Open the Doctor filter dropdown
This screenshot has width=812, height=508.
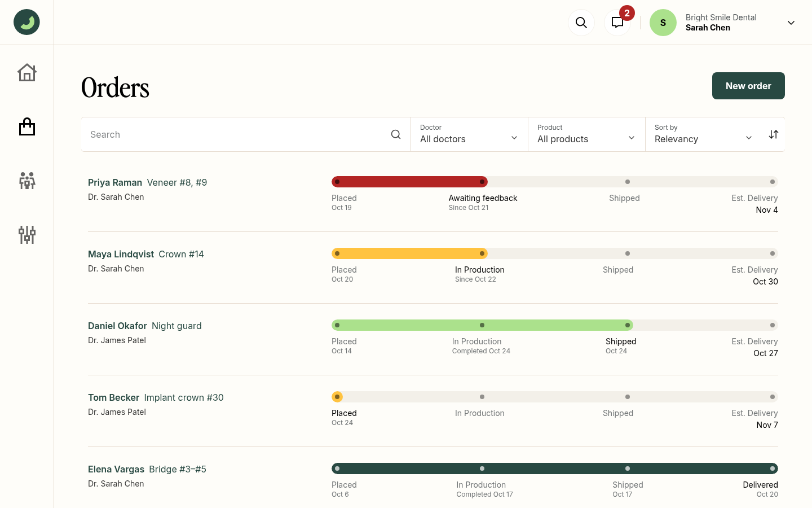click(469, 134)
